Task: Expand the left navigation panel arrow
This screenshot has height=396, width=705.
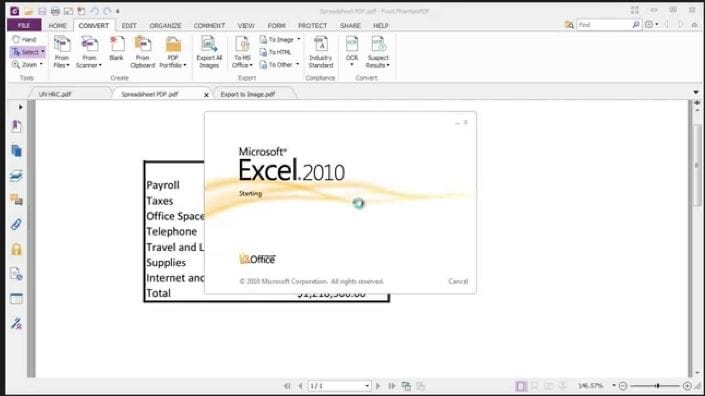Action: [x=20, y=107]
